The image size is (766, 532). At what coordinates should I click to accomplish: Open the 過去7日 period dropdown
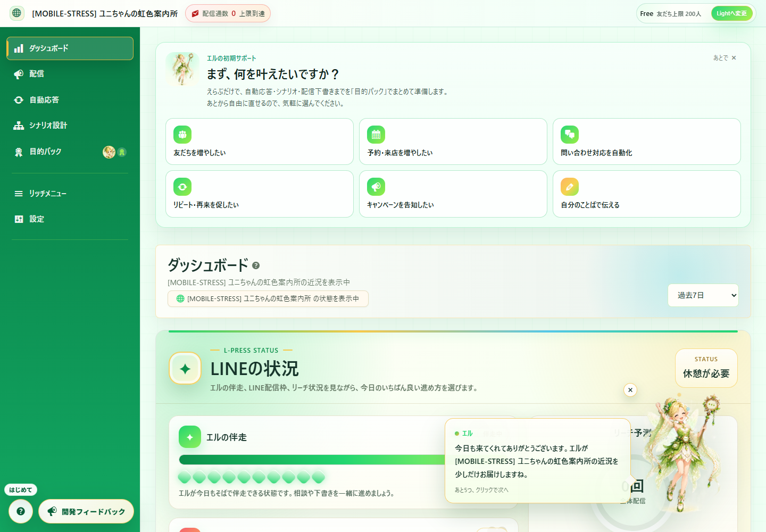703,295
